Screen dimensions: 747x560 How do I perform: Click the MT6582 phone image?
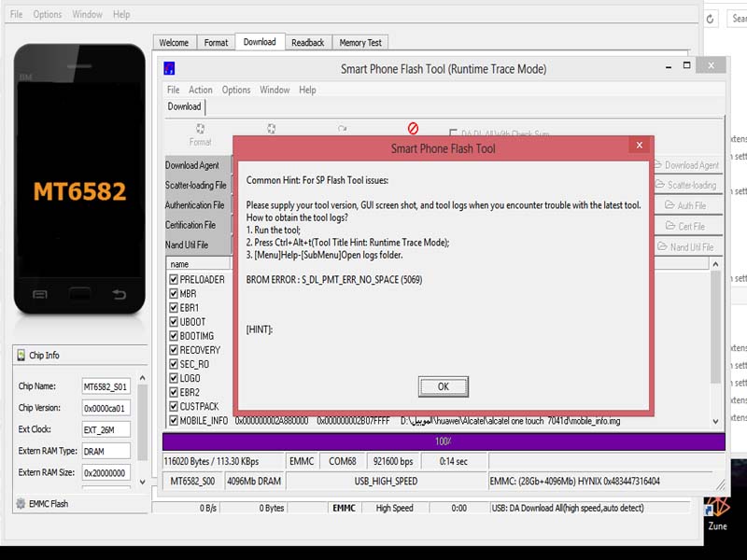[79, 179]
